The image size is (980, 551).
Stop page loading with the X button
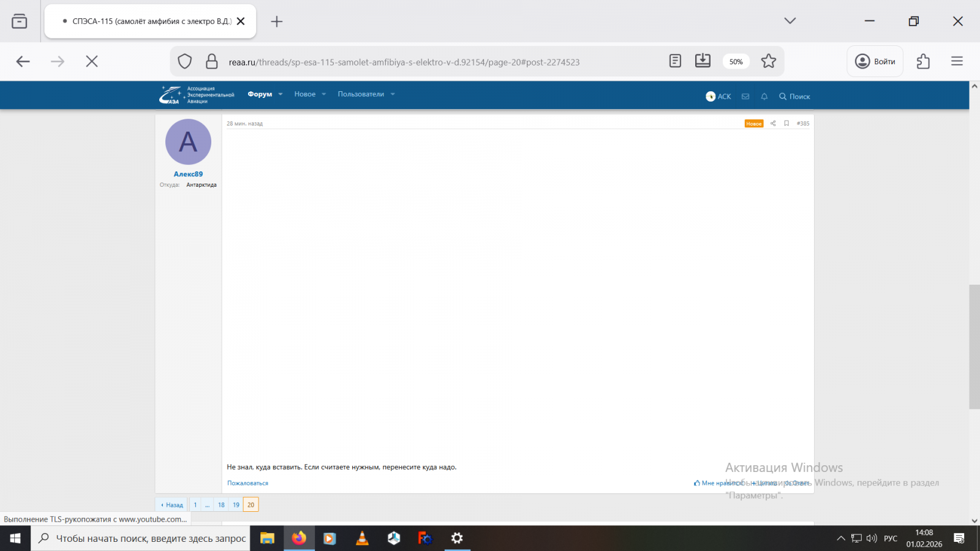click(92, 61)
